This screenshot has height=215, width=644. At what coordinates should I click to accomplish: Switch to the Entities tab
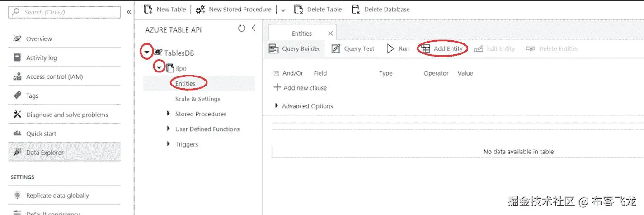302,33
